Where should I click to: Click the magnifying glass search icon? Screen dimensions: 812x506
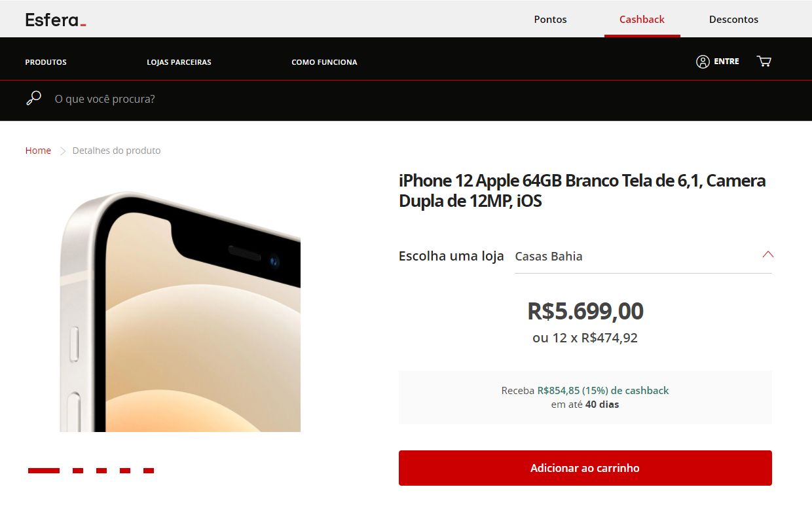coord(33,99)
